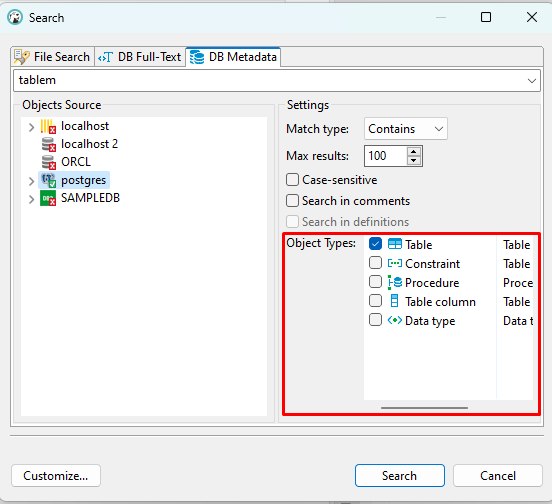Enable Search in comments checkbox
The width and height of the screenshot is (552, 504).
pos(293,201)
